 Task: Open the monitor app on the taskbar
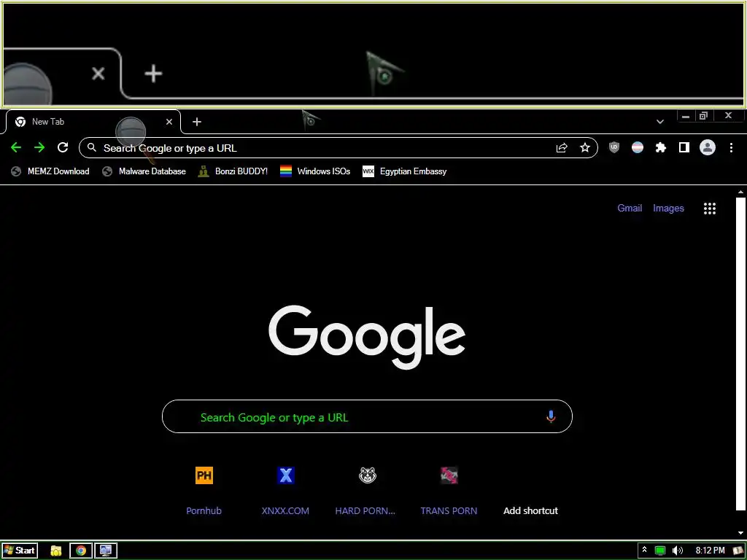click(105, 551)
